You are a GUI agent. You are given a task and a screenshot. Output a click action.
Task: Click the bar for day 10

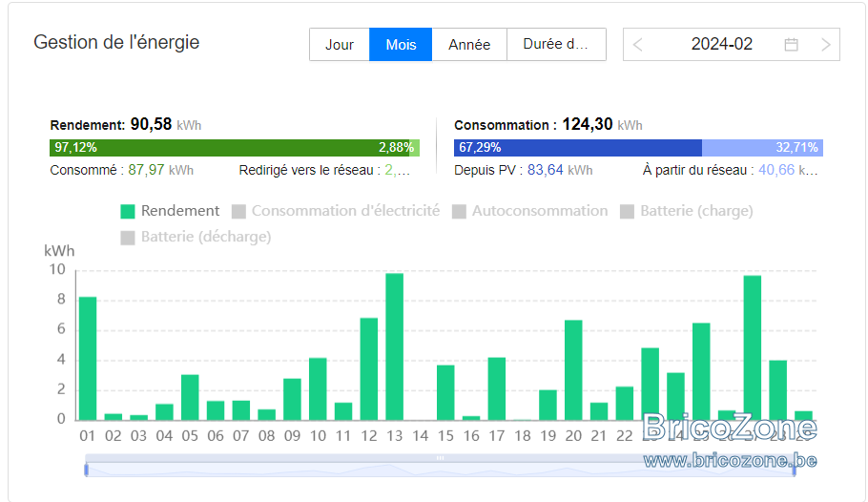pos(318,389)
